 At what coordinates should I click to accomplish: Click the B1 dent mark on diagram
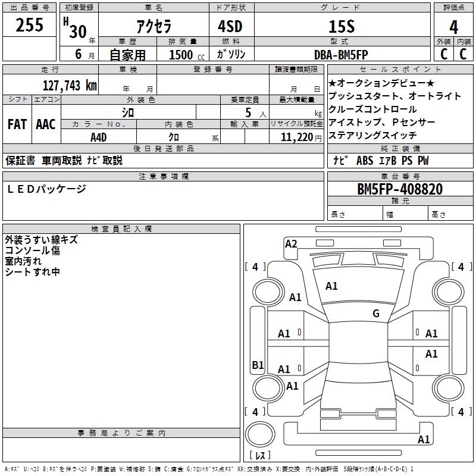(258, 365)
